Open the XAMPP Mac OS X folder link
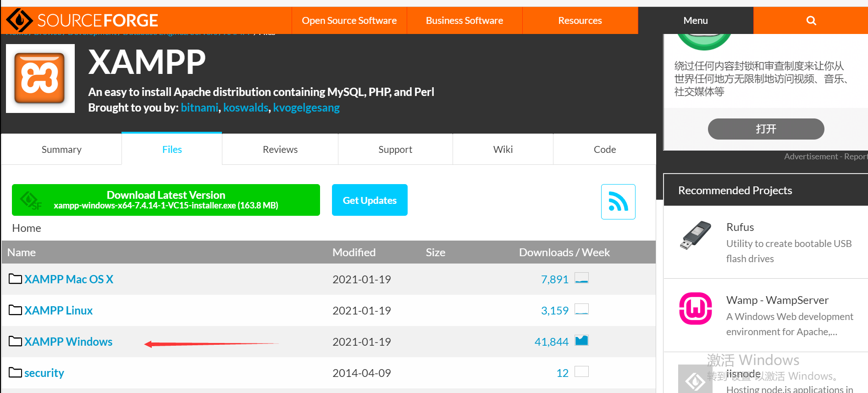This screenshot has height=393, width=868. point(69,279)
